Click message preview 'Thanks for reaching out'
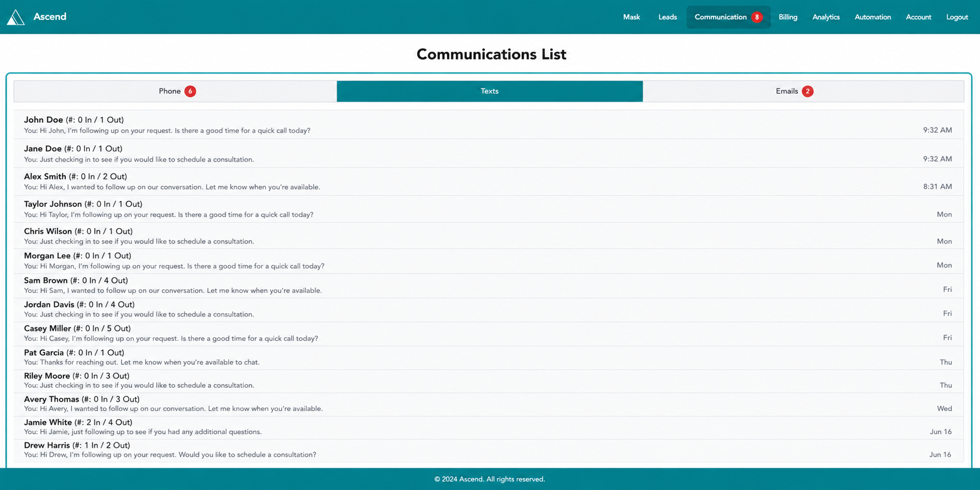The height and width of the screenshot is (490, 980). click(142, 362)
